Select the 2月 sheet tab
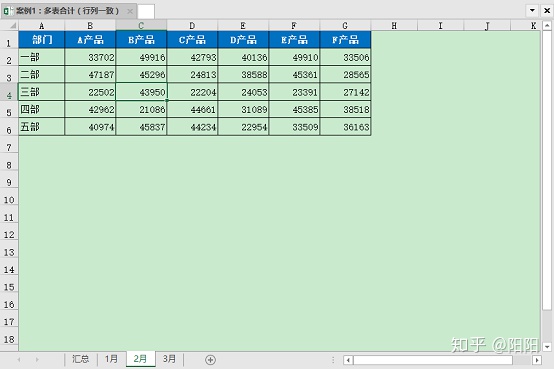 point(140,359)
